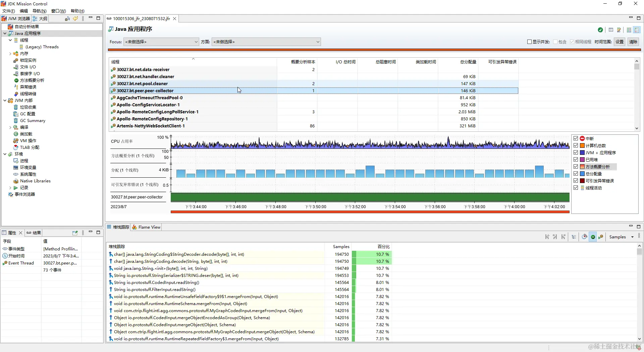644x352 pixels.
Task: Click the green 30027.bt.peer.peer-collector thread activity bar
Action: coord(370,197)
